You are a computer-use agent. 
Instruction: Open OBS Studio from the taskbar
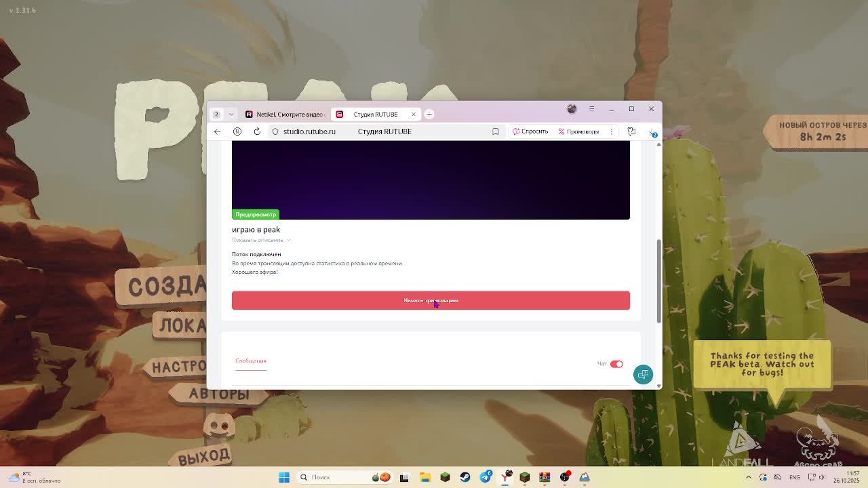click(565, 477)
